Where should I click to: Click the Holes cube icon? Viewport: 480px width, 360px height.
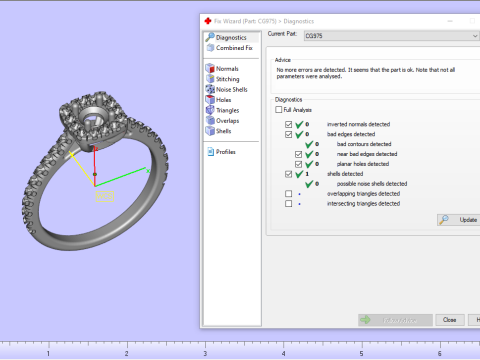pos(210,99)
